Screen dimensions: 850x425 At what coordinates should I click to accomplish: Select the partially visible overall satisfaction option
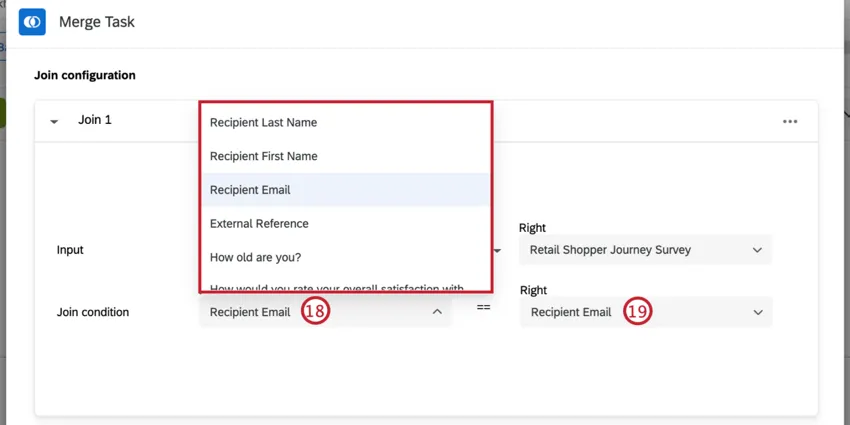(336, 288)
